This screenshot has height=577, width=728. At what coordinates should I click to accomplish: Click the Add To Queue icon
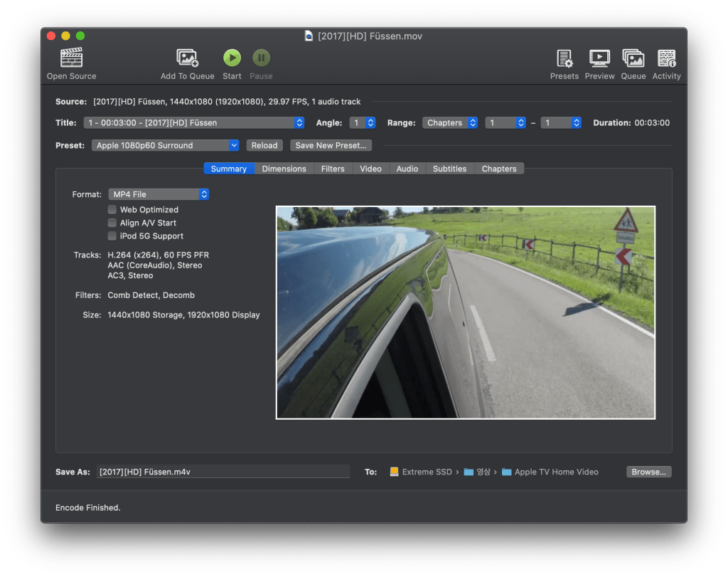pos(187,58)
